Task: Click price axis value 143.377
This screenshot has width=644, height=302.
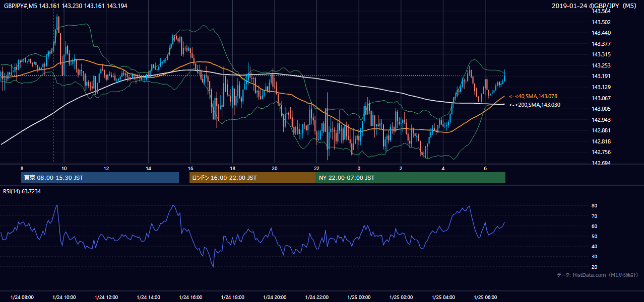Action: point(602,44)
